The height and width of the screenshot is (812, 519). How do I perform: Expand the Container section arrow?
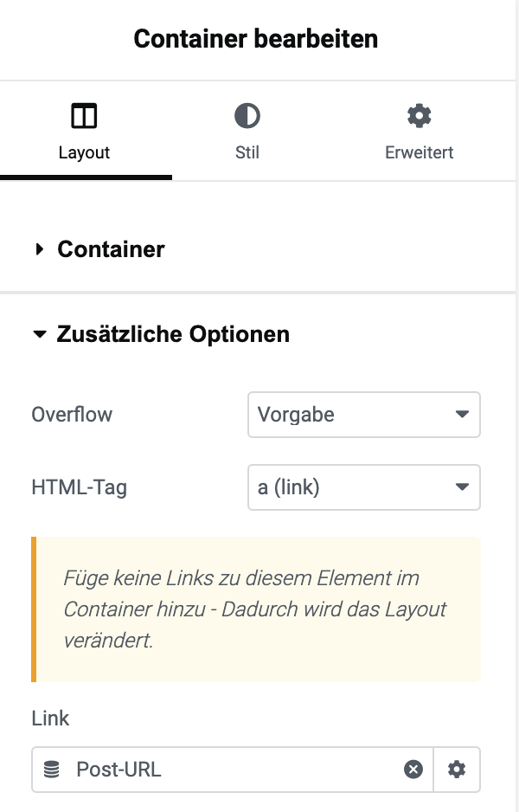[x=39, y=249]
